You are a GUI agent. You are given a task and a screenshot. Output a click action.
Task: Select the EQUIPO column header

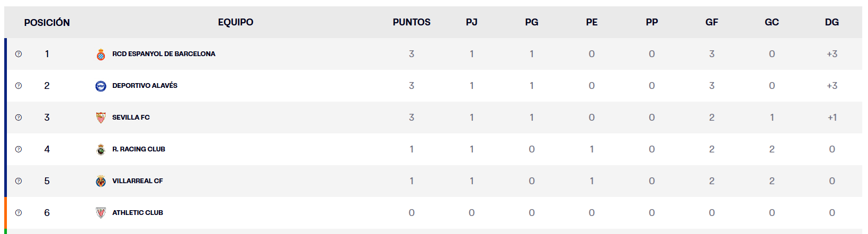click(x=236, y=22)
